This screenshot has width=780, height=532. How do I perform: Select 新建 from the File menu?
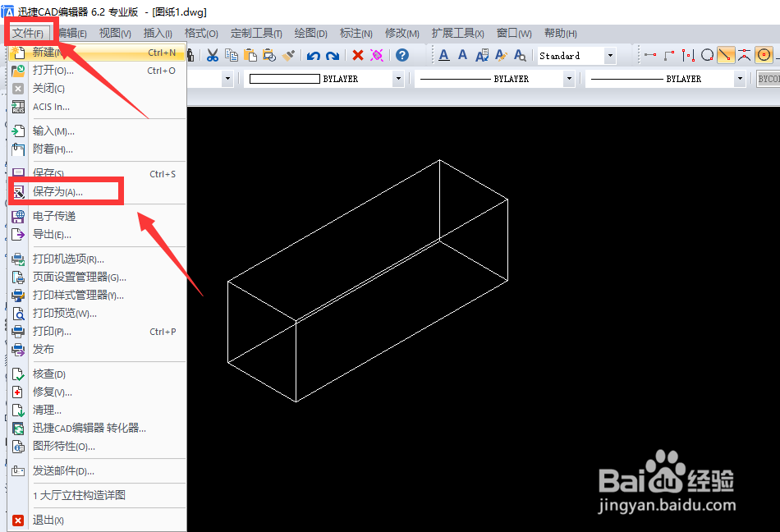[97, 53]
